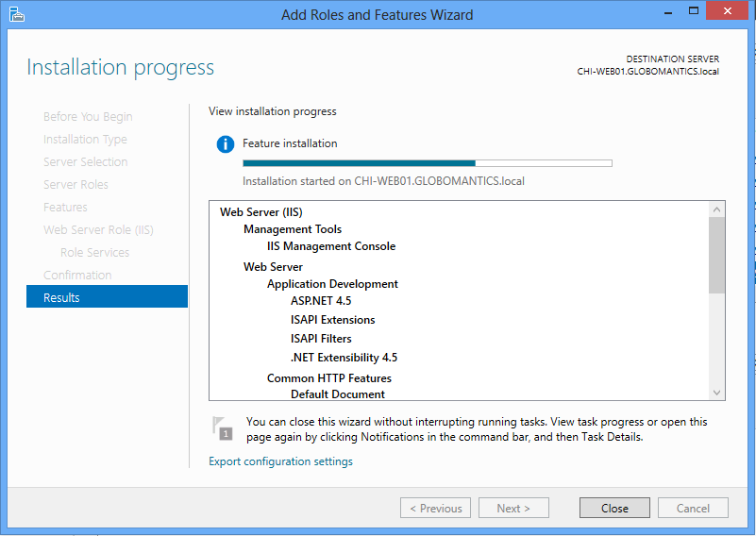Click the Installation started status text

pos(383,181)
